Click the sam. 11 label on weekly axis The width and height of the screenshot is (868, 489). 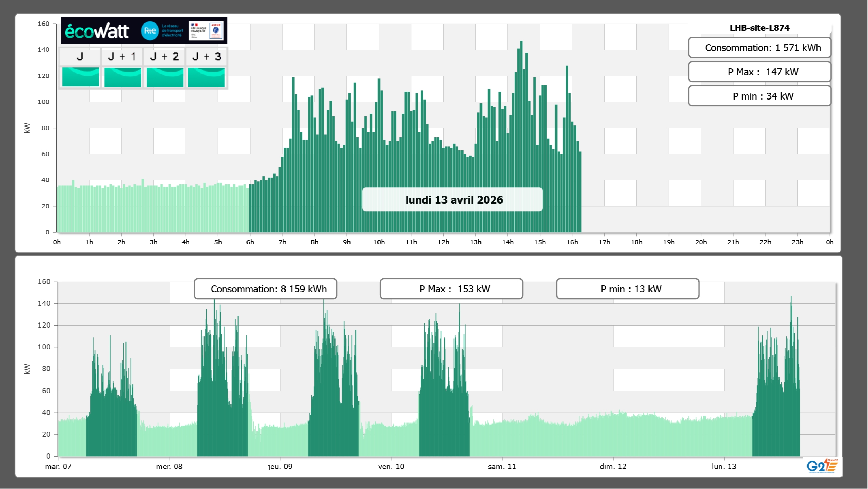coord(502,467)
